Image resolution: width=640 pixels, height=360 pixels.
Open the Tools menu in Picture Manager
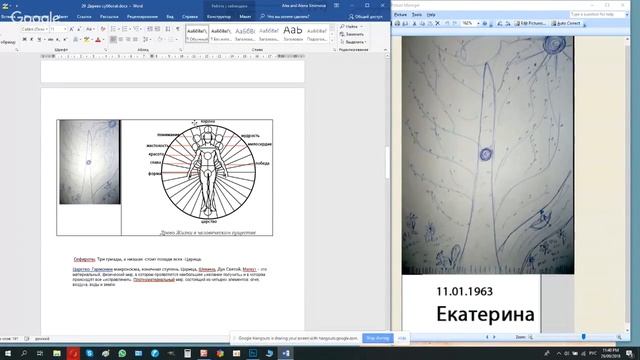tap(416, 14)
